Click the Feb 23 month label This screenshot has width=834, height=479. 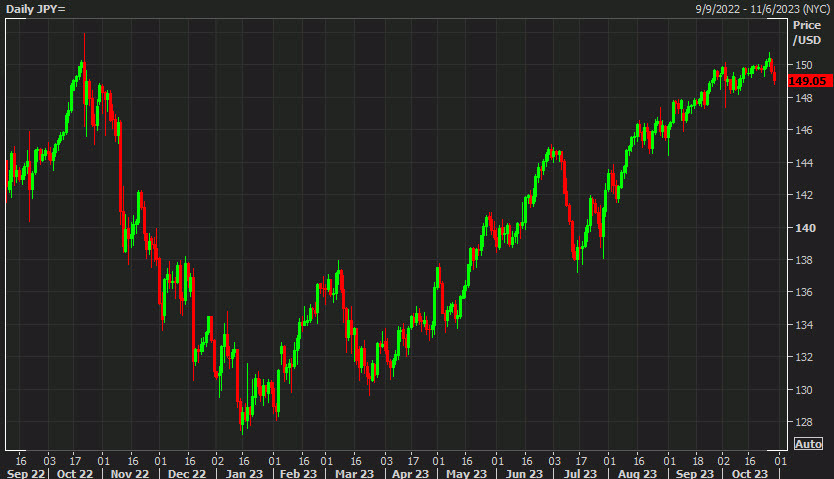tap(298, 473)
